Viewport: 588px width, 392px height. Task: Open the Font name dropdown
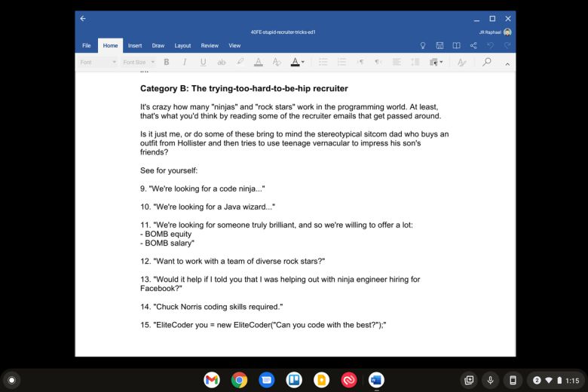tap(98, 62)
